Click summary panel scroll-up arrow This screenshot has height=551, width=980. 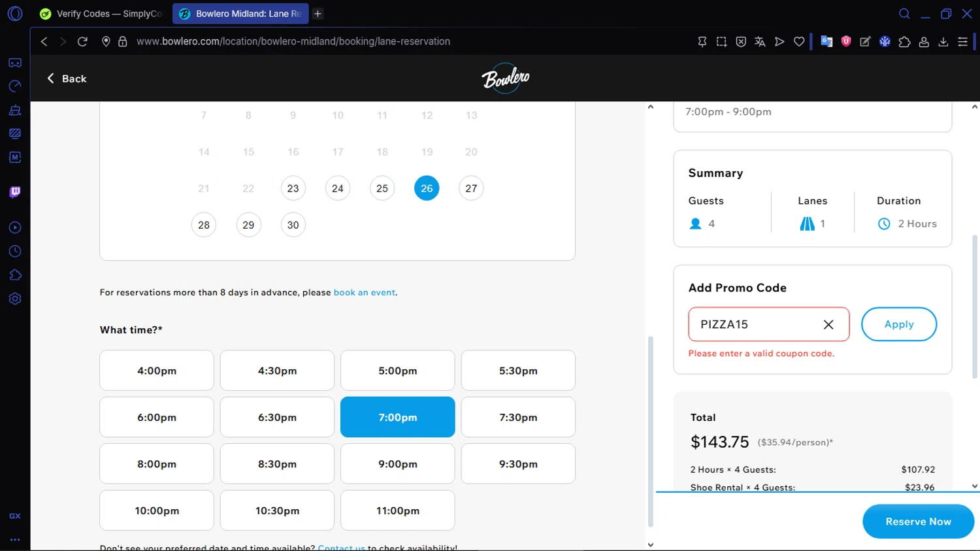(x=975, y=107)
